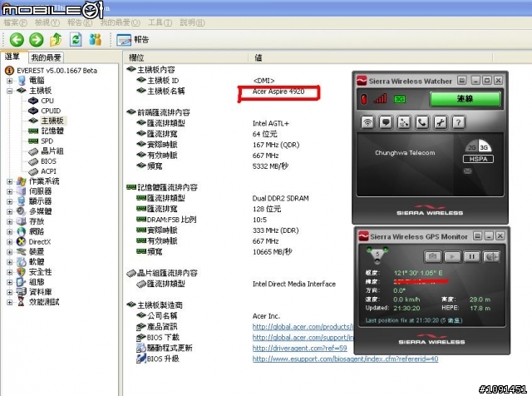
Task: Open help question mark in Wireless Watcher
Action: (x=458, y=122)
